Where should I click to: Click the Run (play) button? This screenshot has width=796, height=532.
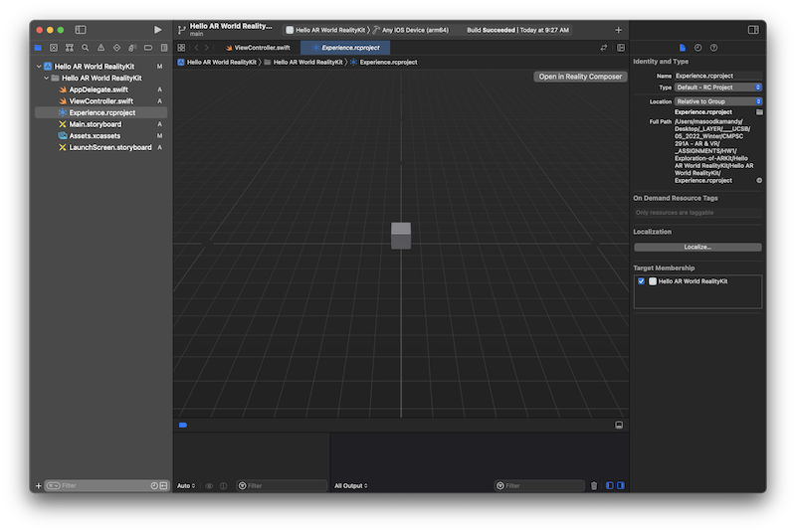click(157, 30)
